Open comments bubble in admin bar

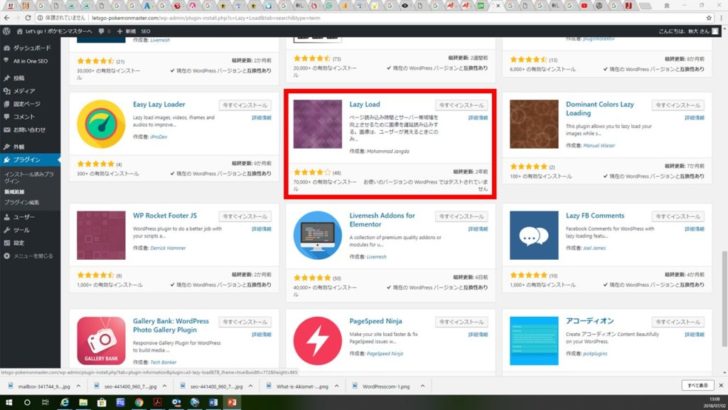tap(102, 31)
